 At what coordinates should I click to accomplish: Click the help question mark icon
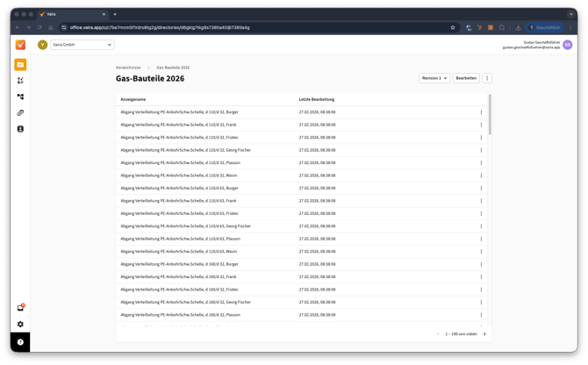[20, 342]
